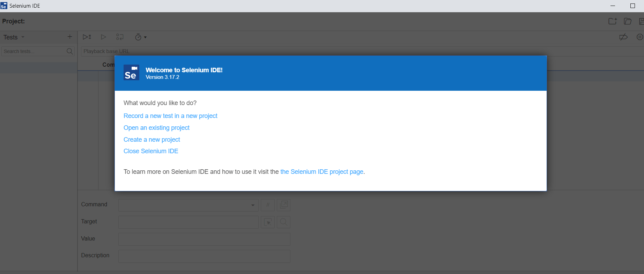Visit the Selenium IDE project page link
The image size is (644, 274).
pyautogui.click(x=322, y=172)
